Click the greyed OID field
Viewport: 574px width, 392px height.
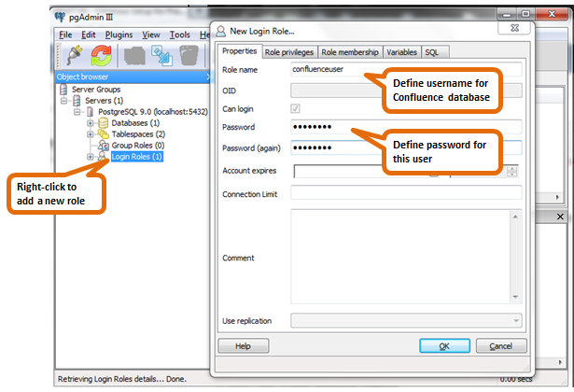point(406,91)
